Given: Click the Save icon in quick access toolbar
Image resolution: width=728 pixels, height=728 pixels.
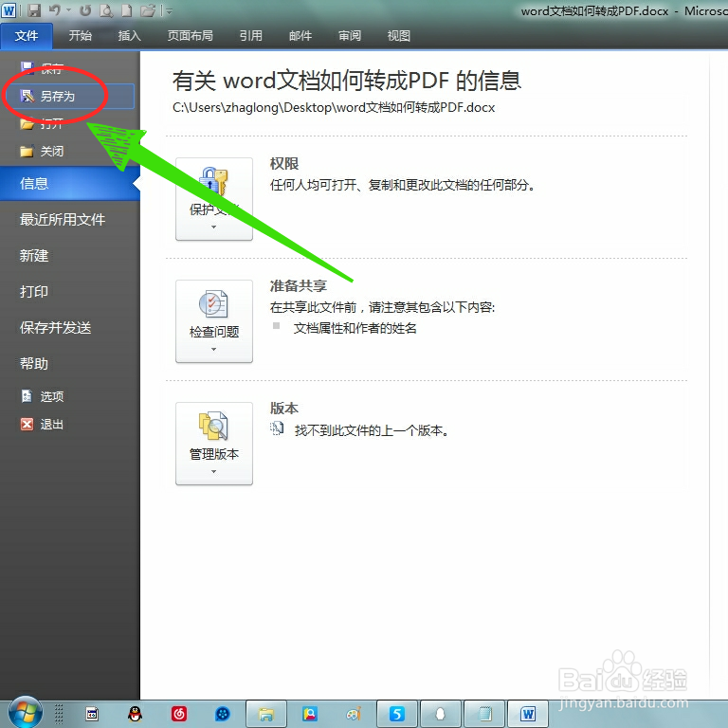Looking at the screenshot, I should [34, 10].
